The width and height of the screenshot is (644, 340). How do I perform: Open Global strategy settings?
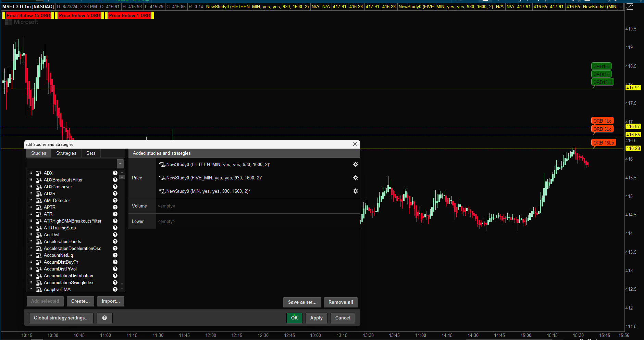(61, 318)
